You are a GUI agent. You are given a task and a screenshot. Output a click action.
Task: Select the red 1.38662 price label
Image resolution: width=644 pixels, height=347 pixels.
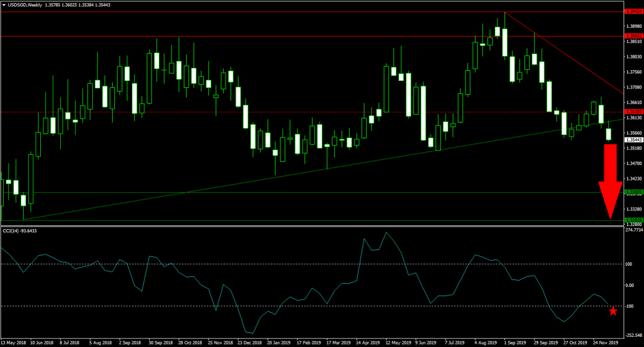pos(633,36)
